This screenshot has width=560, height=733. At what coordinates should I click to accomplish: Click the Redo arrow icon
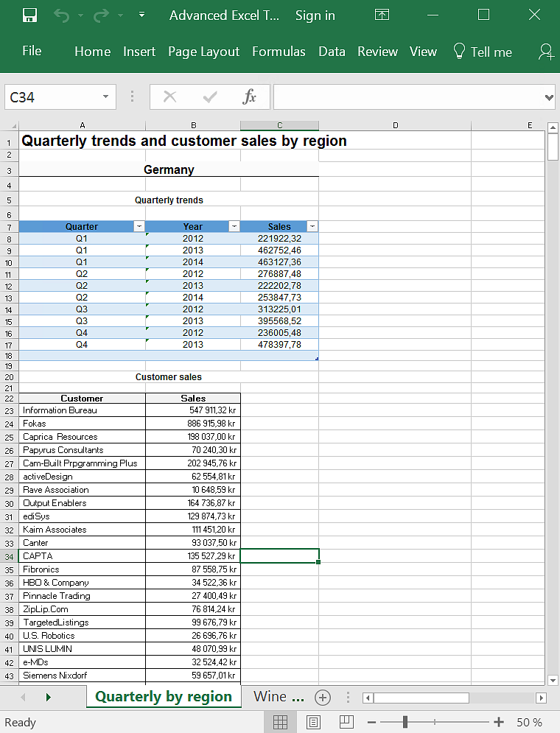tap(101, 15)
